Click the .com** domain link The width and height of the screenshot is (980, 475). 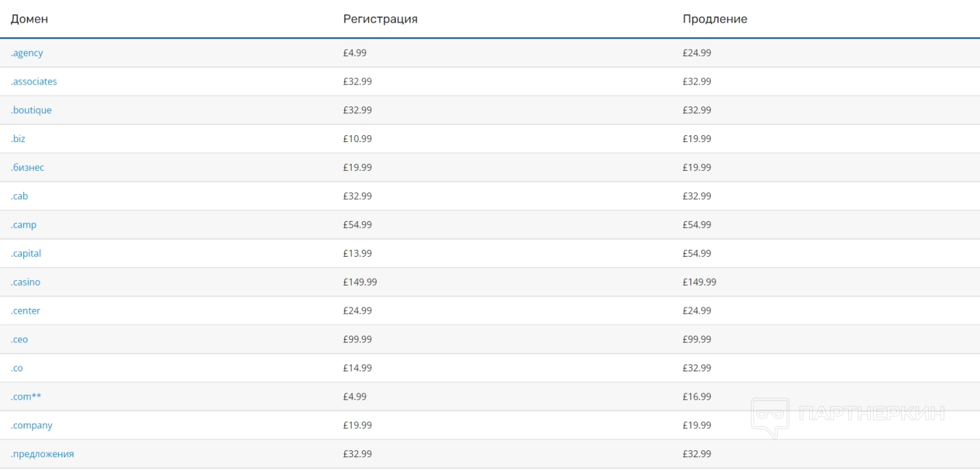pyautogui.click(x=26, y=397)
